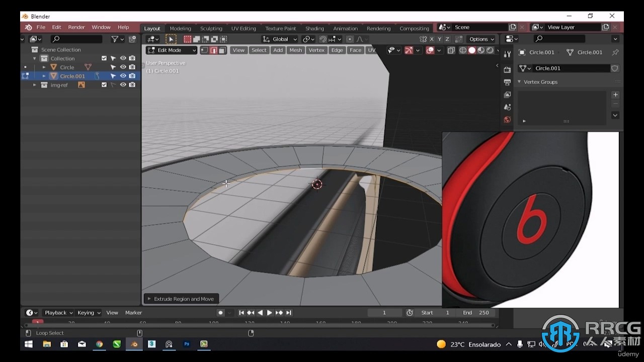Viewport: 644px width, 362px height.
Task: Click the Play animation button
Action: [269, 313]
